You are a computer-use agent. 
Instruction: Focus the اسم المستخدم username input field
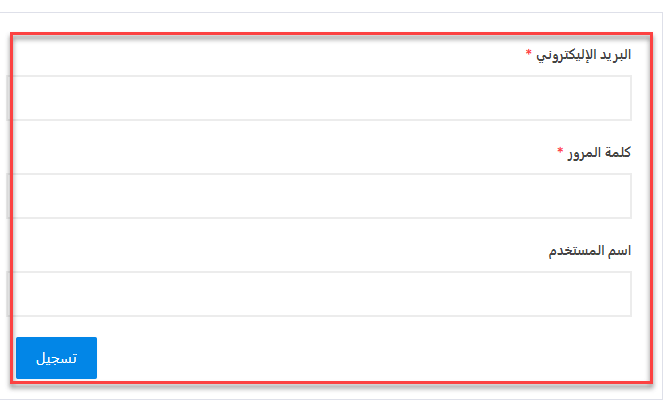pyautogui.click(x=319, y=294)
